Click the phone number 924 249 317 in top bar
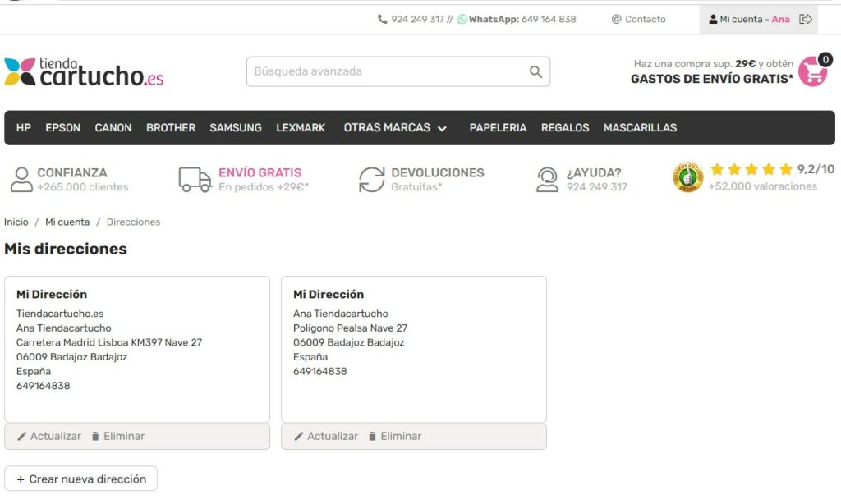 tap(417, 20)
